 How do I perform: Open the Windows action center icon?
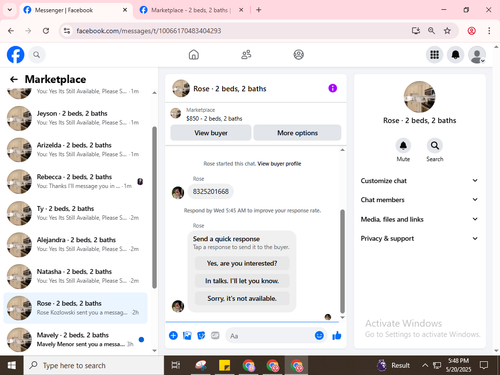483,365
